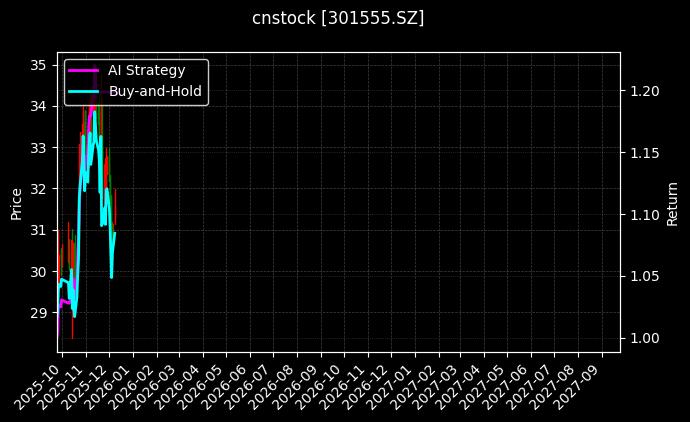Click the 2027-08 date tick label
This screenshot has width=690, height=422.
click(554, 388)
